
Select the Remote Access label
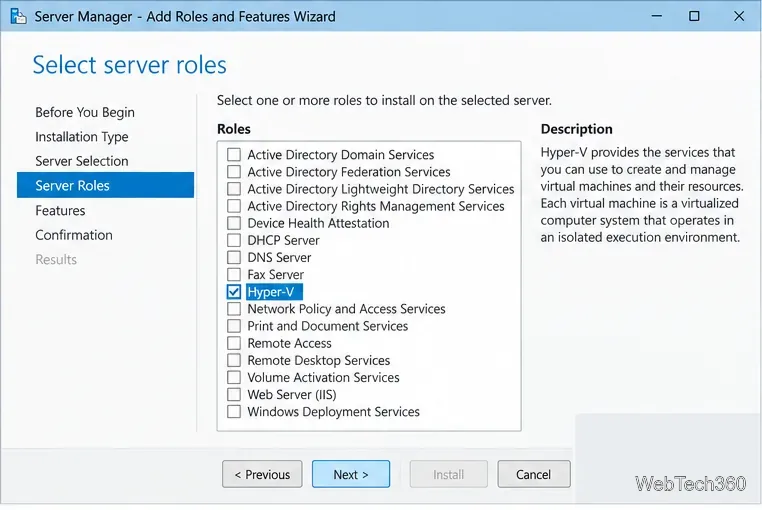pyautogui.click(x=290, y=343)
